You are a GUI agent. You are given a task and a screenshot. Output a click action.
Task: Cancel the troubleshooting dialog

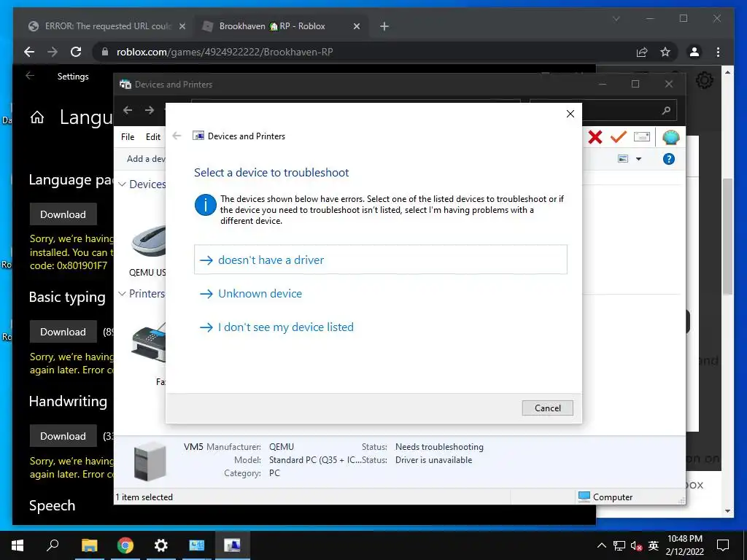547,408
